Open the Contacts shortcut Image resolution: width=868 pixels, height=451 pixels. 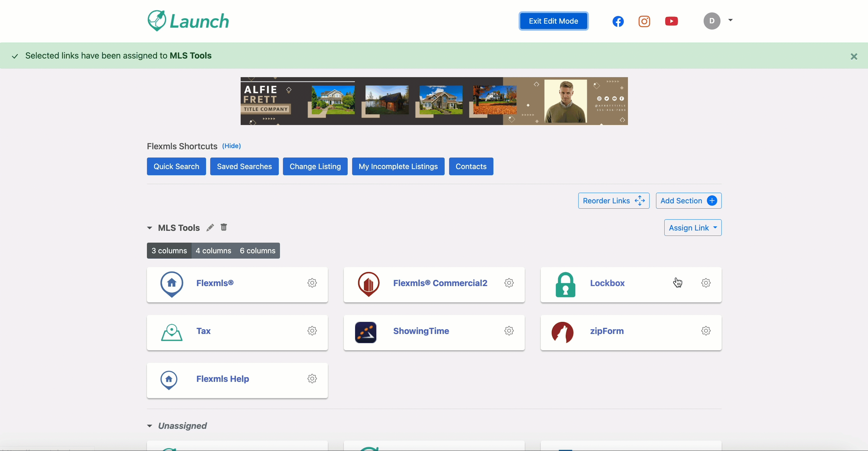coord(471,166)
